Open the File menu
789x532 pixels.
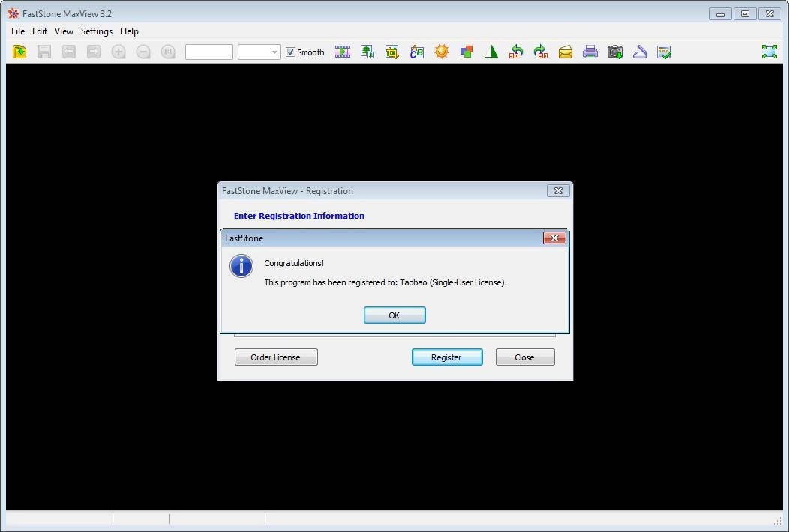18,31
